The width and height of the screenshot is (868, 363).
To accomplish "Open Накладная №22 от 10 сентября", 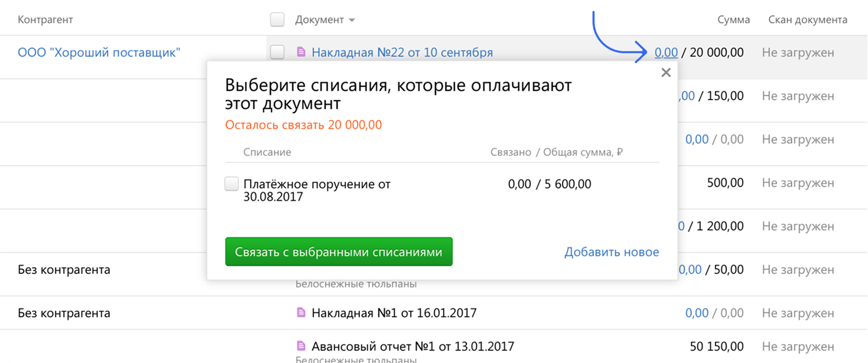I will tap(402, 52).
